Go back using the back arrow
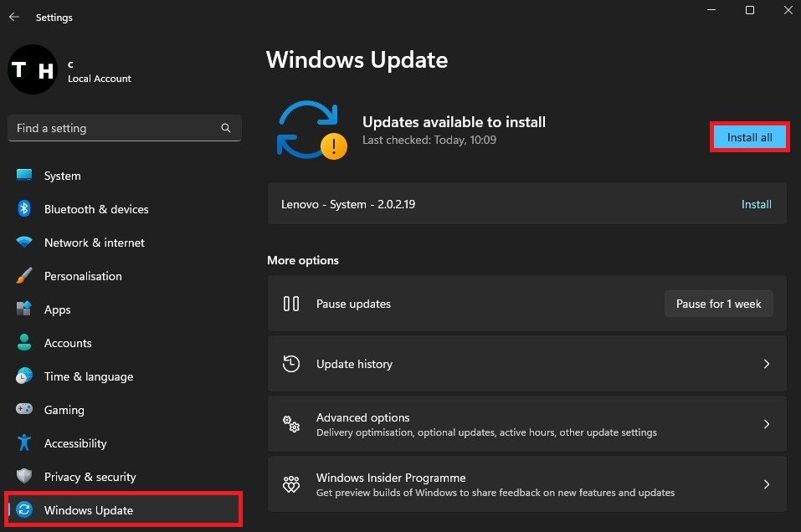This screenshot has height=532, width=801. click(14, 17)
